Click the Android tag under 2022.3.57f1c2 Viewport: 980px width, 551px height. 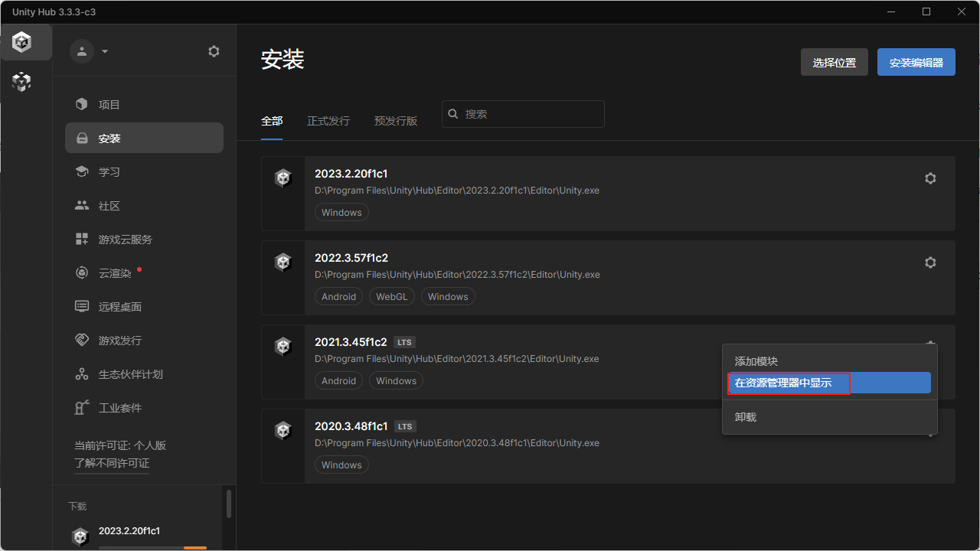(x=339, y=297)
